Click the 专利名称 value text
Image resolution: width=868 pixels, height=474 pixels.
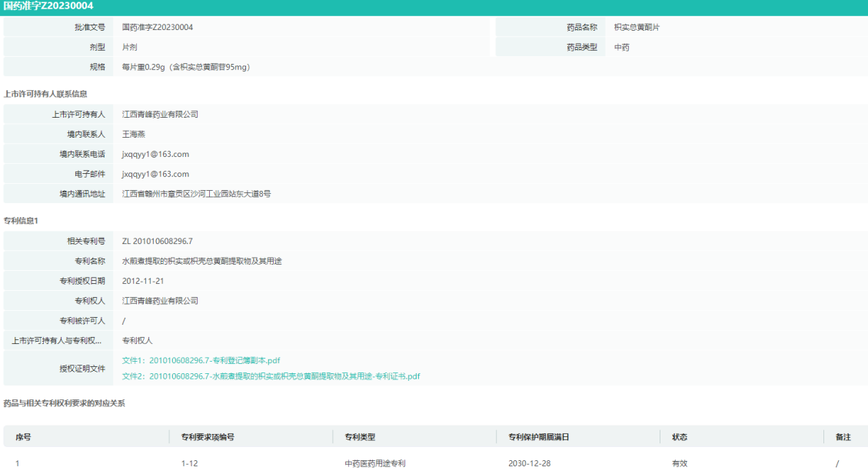coord(201,262)
